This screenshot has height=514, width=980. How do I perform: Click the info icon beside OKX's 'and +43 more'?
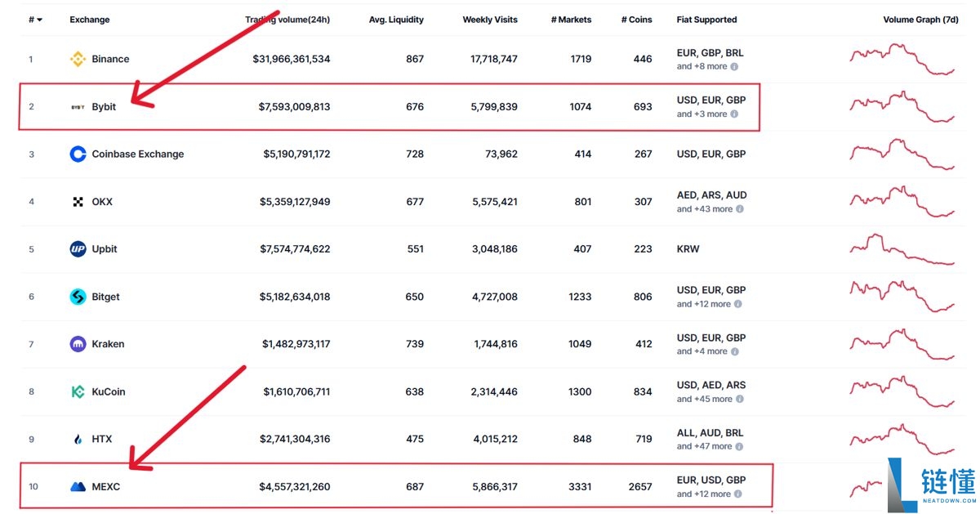[x=740, y=208]
